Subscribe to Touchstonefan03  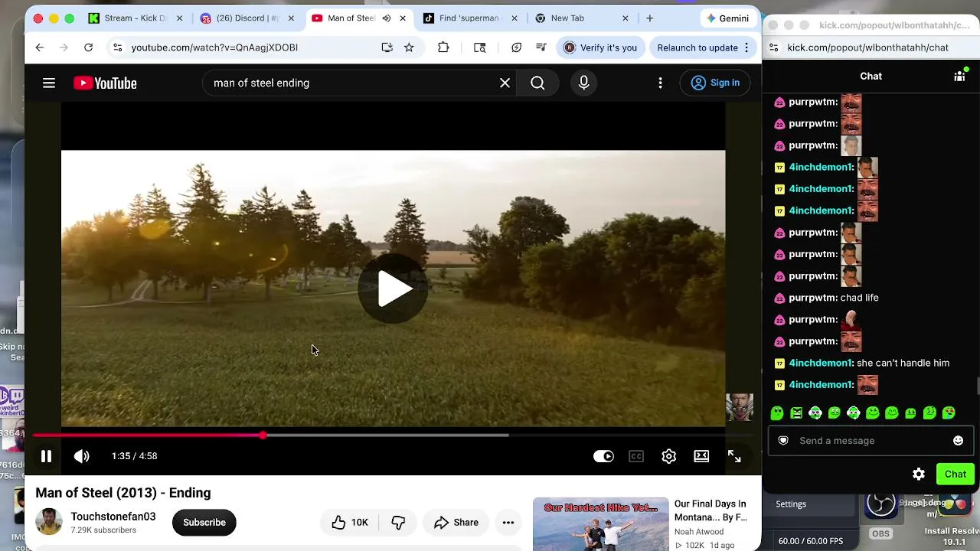204,523
